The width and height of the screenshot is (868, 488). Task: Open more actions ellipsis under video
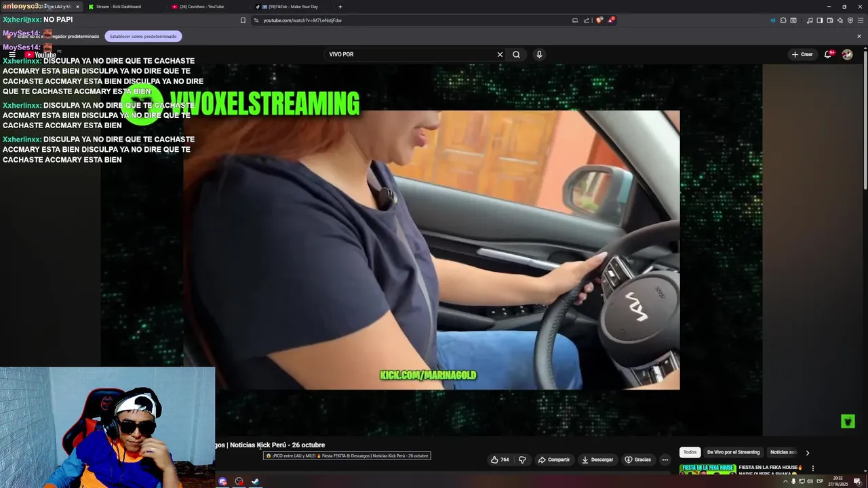click(665, 460)
